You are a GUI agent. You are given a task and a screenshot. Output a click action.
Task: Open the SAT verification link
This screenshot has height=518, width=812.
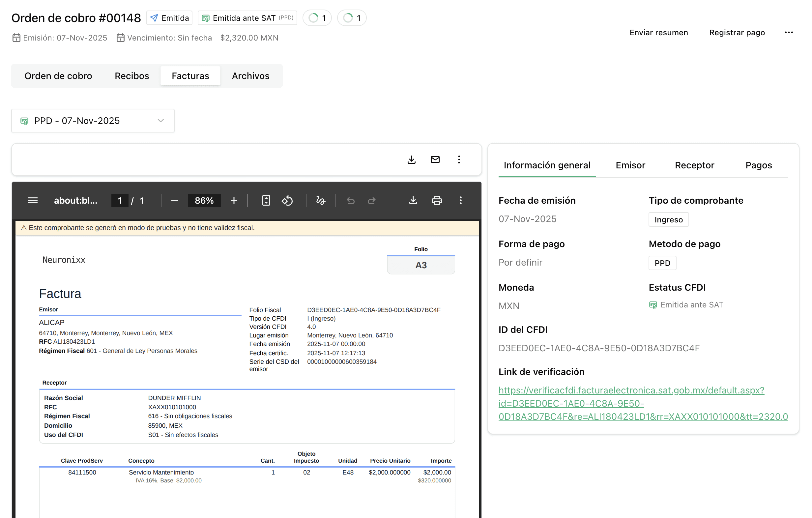[631, 390]
